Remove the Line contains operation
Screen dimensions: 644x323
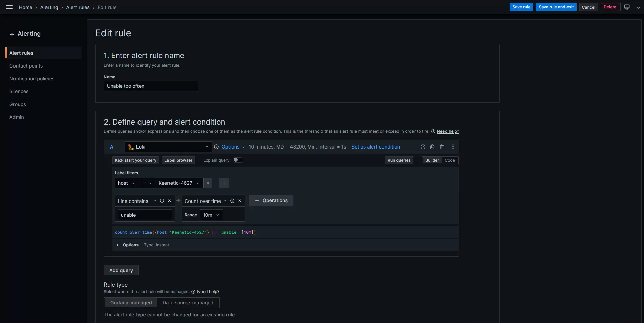click(170, 201)
